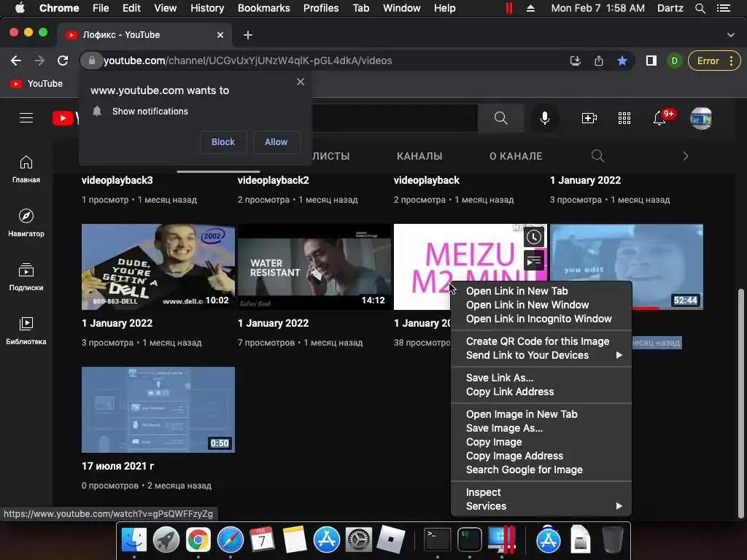
Task: Click the Allow notifications button
Action: click(276, 142)
